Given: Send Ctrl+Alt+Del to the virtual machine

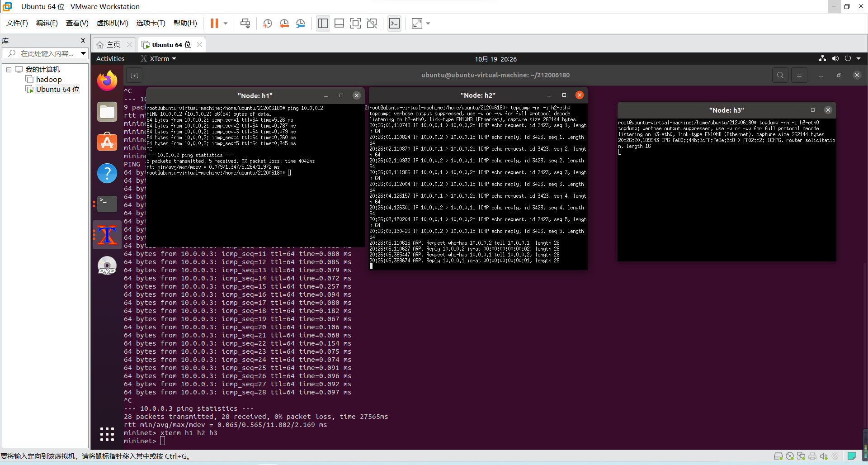Looking at the screenshot, I should 245,24.
